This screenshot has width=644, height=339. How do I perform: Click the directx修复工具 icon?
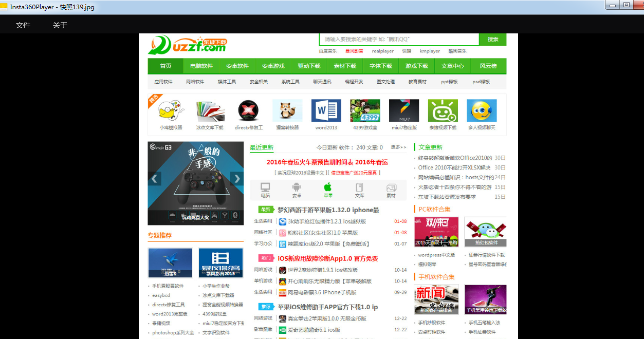[249, 110]
